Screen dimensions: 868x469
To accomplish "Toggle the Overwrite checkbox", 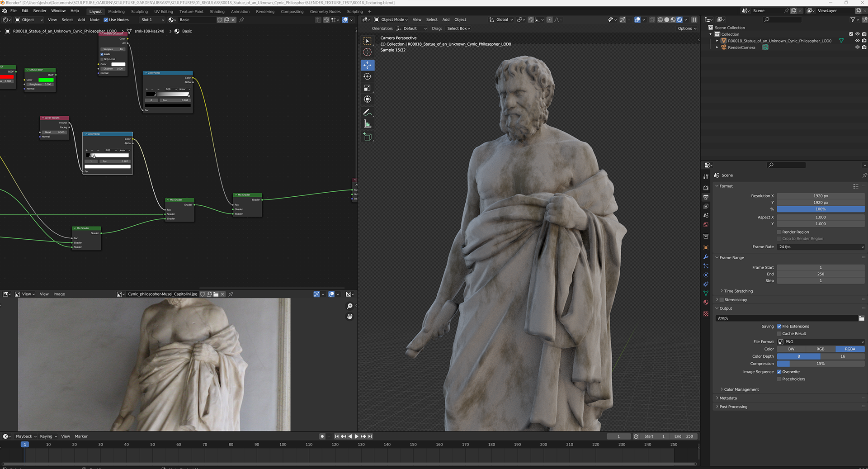I will [779, 372].
